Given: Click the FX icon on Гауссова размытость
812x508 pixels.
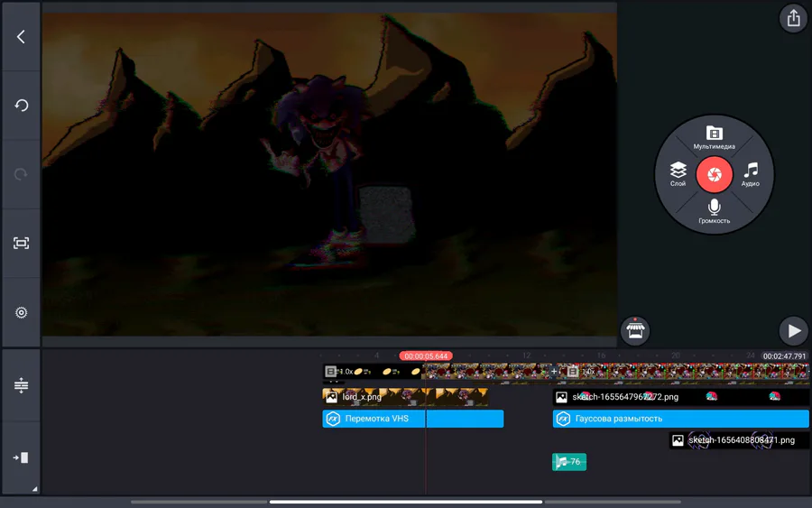Looking at the screenshot, I should [x=563, y=419].
